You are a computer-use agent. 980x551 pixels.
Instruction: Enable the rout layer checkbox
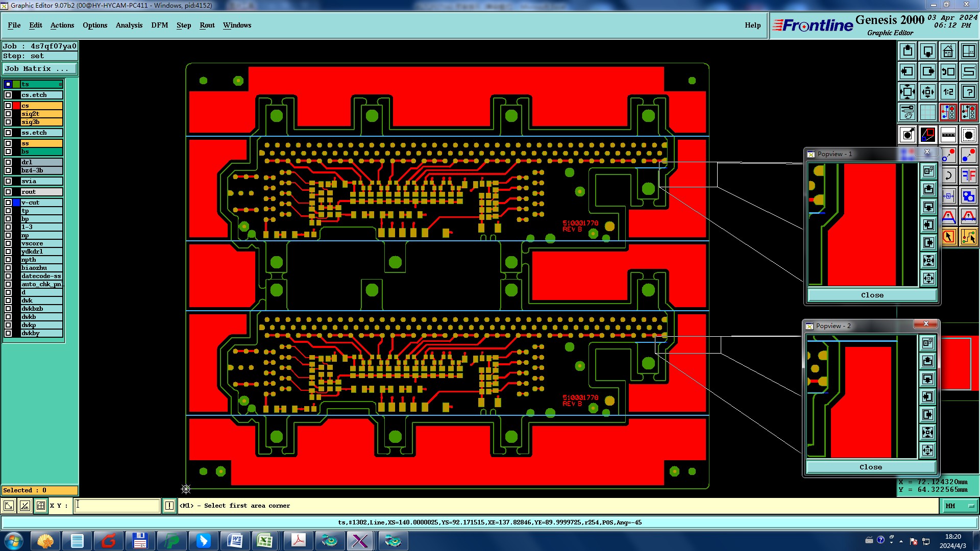point(8,192)
